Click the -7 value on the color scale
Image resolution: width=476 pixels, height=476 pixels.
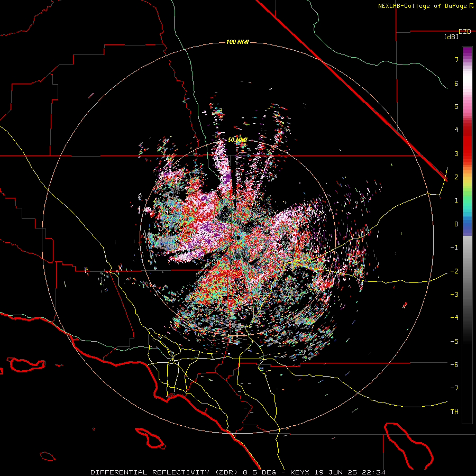[x=454, y=388]
